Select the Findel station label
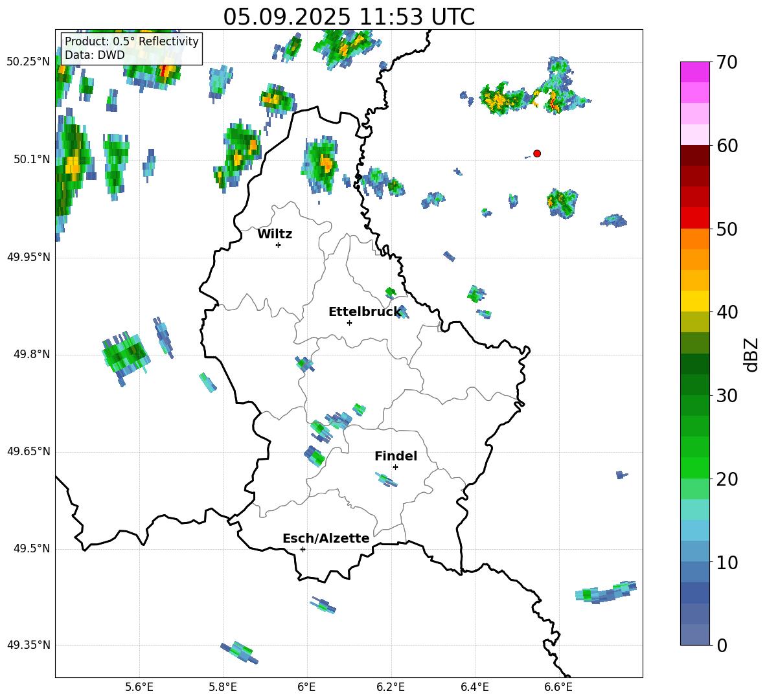 point(396,456)
